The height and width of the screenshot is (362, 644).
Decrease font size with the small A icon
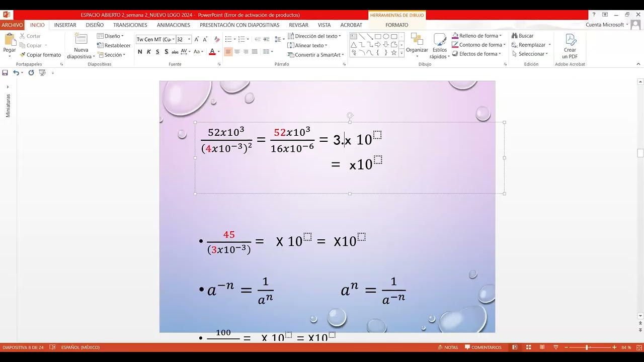point(205,39)
